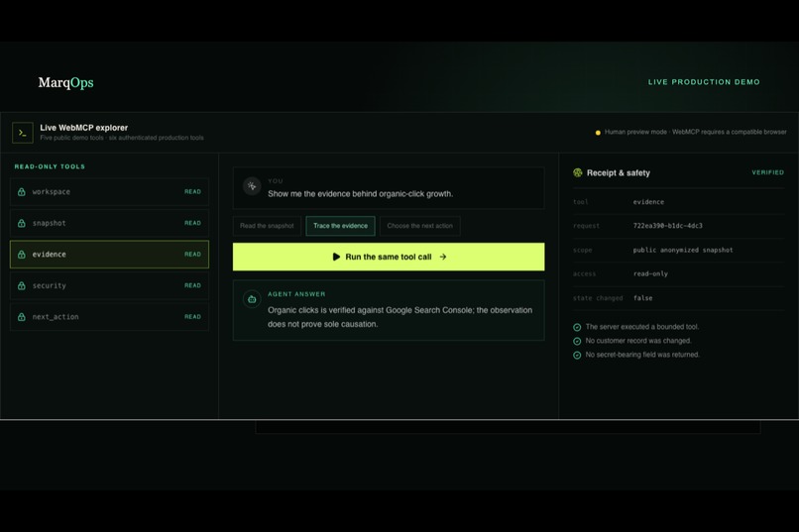799x532 pixels.
Task: Click the lock icon on next_action row
Action: (22, 317)
